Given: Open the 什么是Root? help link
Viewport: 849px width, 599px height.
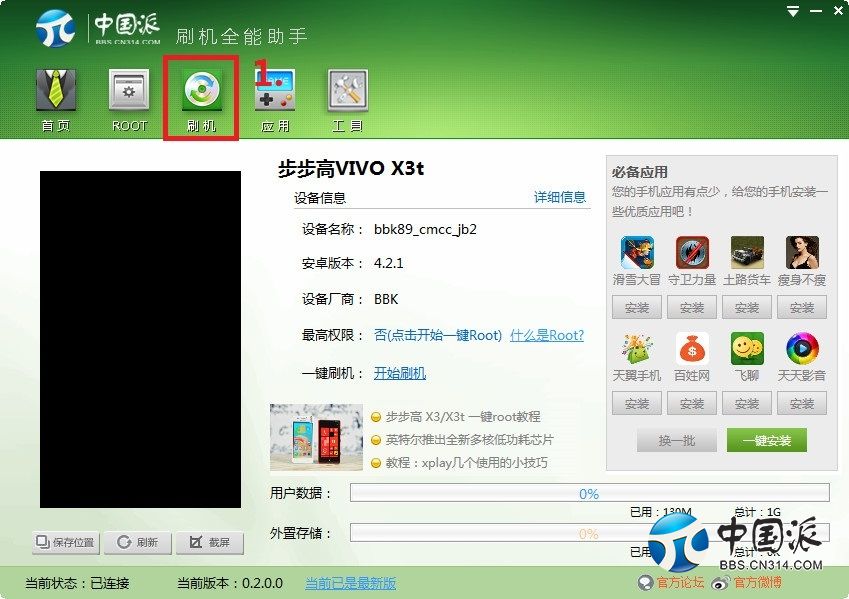Looking at the screenshot, I should (x=547, y=335).
